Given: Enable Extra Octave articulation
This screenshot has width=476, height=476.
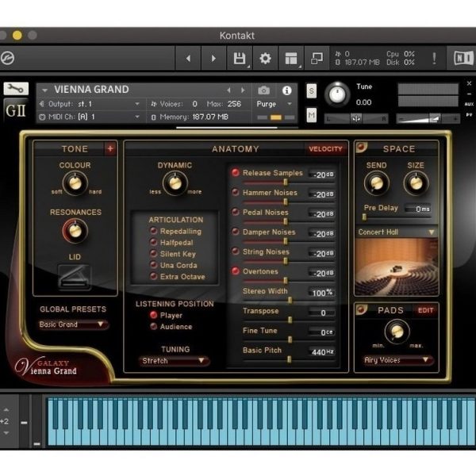Looking at the screenshot, I should click(154, 276).
